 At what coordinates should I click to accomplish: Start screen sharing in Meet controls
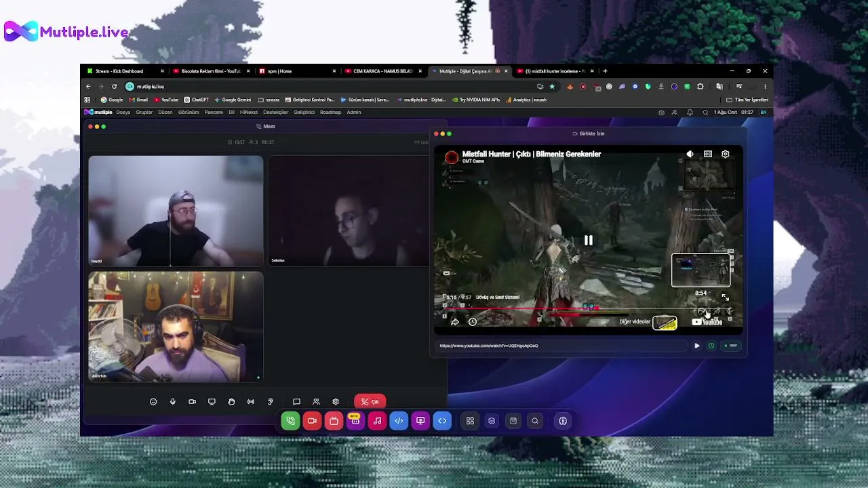[x=212, y=402]
